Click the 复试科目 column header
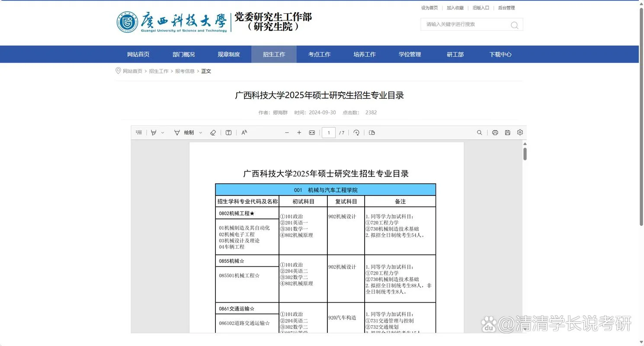 (x=346, y=202)
